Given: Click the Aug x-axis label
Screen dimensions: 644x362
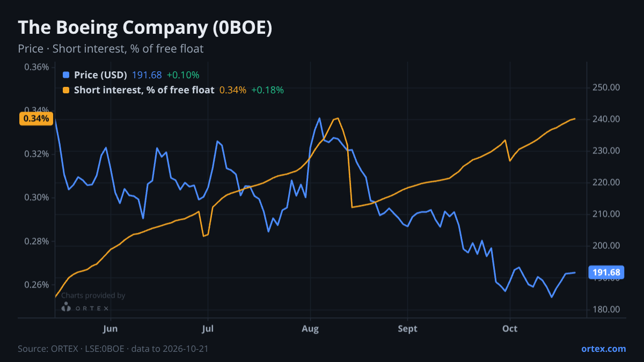Looking at the screenshot, I should point(310,328).
